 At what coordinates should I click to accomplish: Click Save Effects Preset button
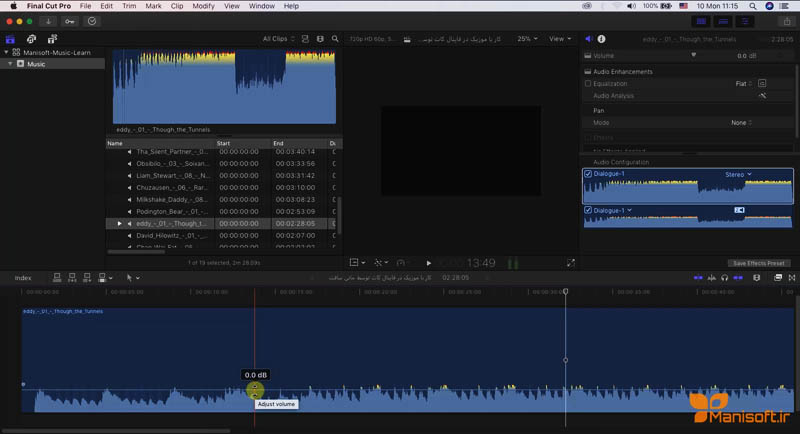(x=759, y=263)
